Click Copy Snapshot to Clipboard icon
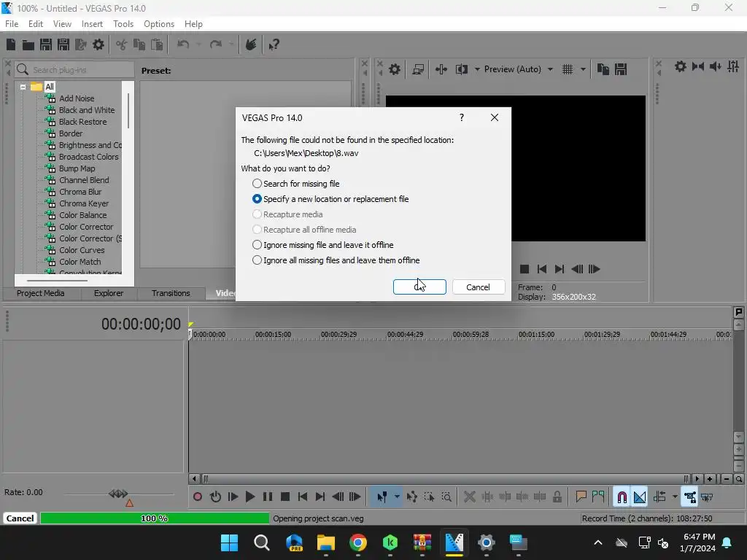 click(x=603, y=69)
